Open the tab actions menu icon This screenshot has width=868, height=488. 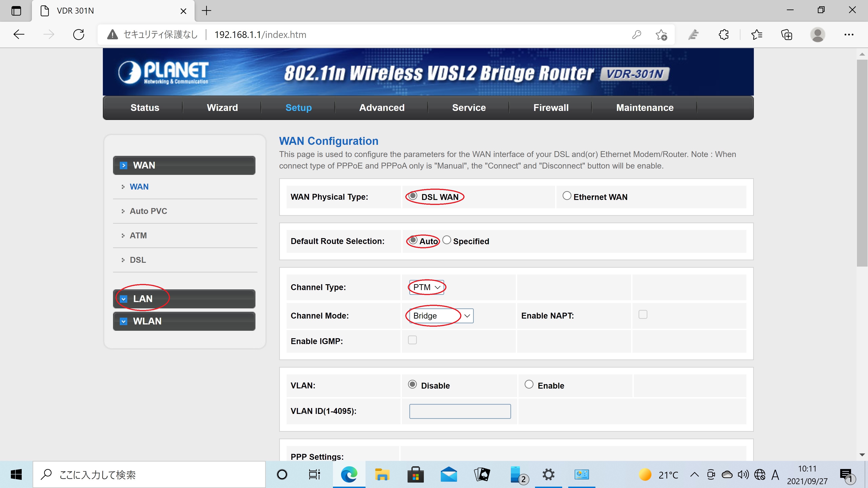[16, 11]
